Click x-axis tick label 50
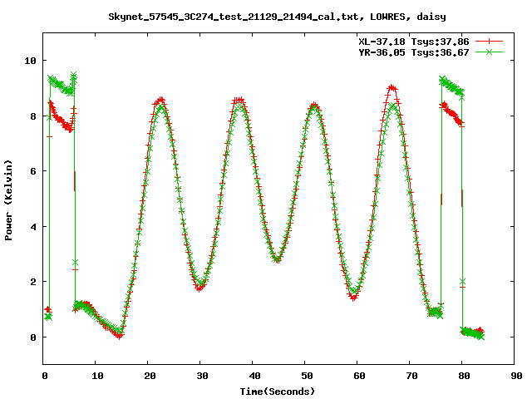Screen dimensions: 532x399 tap(307, 376)
